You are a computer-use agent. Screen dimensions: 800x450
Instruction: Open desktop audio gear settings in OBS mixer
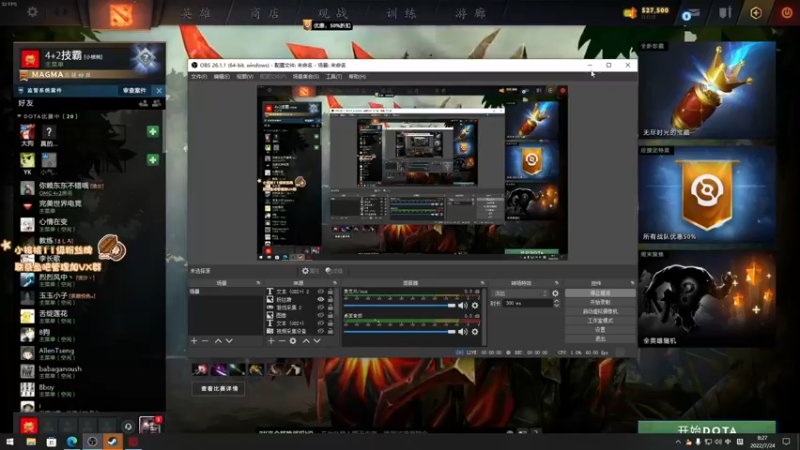[x=475, y=332]
